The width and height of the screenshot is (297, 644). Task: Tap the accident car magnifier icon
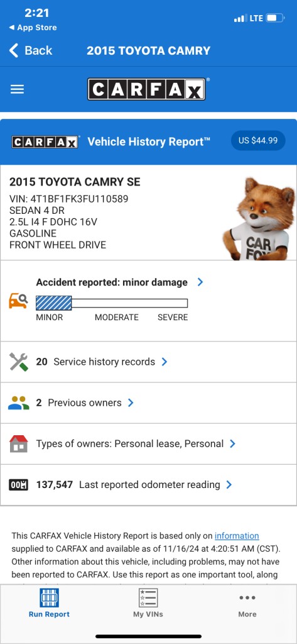point(18,301)
